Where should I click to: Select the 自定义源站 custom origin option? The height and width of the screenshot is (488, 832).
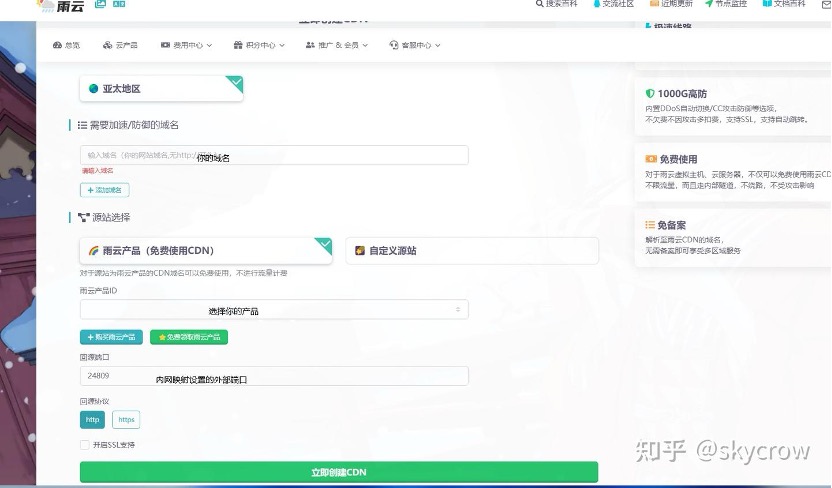472,251
